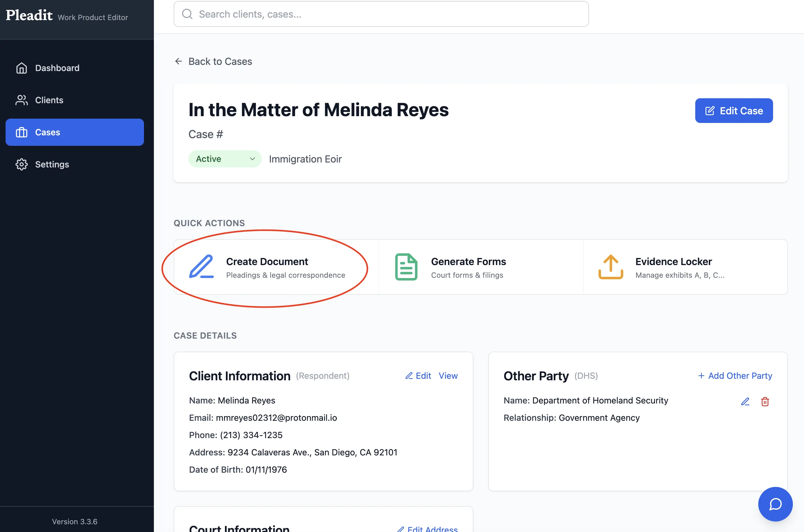Click the Dashboard home icon in sidebar

click(21, 68)
